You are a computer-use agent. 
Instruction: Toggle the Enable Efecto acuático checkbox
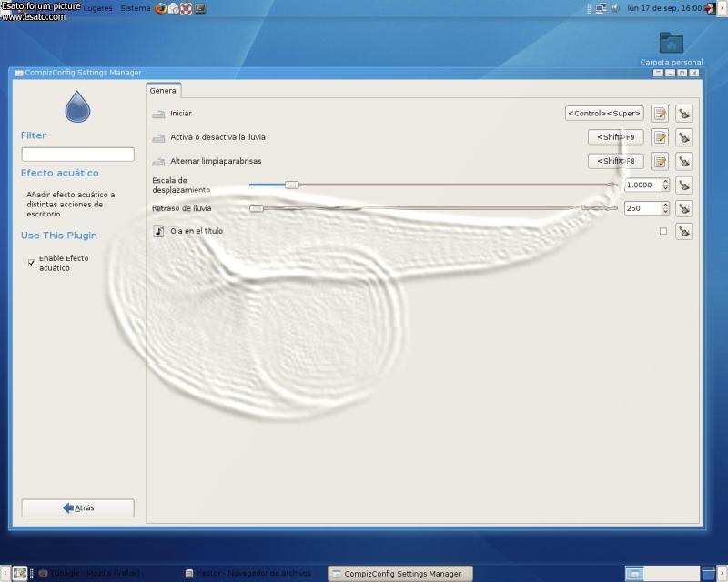(32, 263)
